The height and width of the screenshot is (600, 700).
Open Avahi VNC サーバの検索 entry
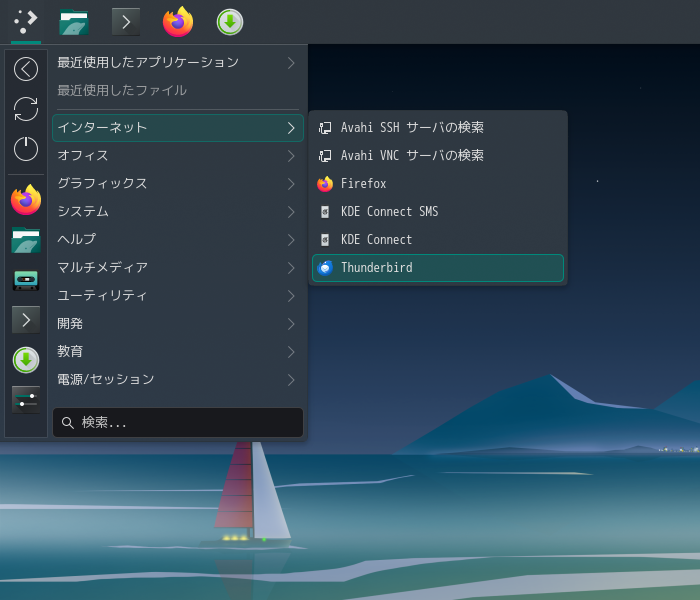tap(438, 155)
